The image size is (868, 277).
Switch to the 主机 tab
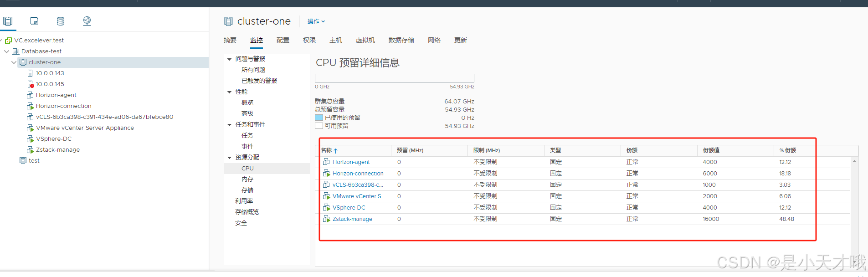[336, 40]
